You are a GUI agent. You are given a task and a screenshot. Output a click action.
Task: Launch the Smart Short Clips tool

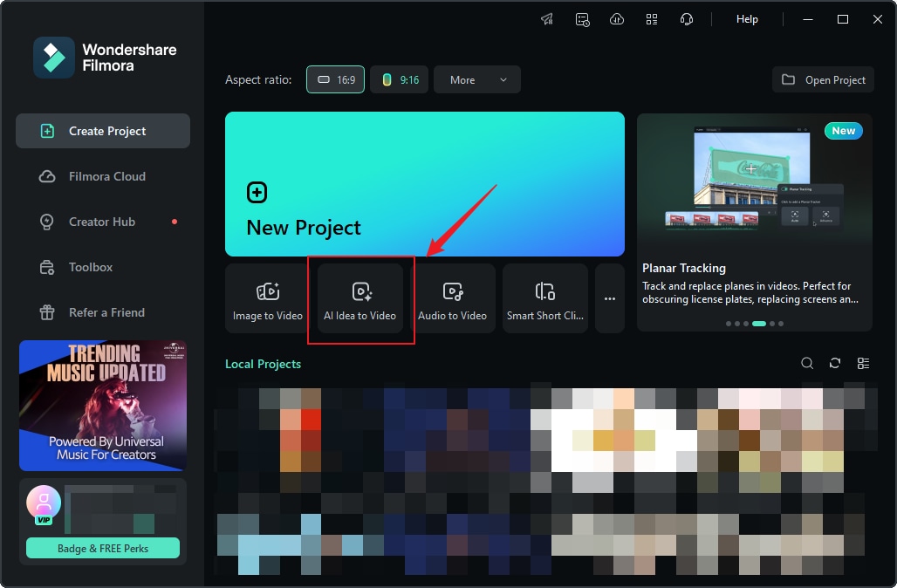[545, 298]
